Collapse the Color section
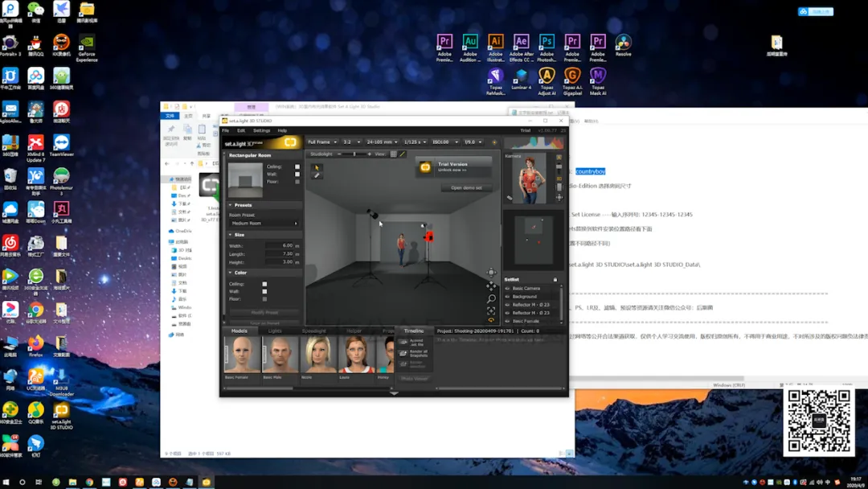Screen dimensions: 868x489 [231, 273]
